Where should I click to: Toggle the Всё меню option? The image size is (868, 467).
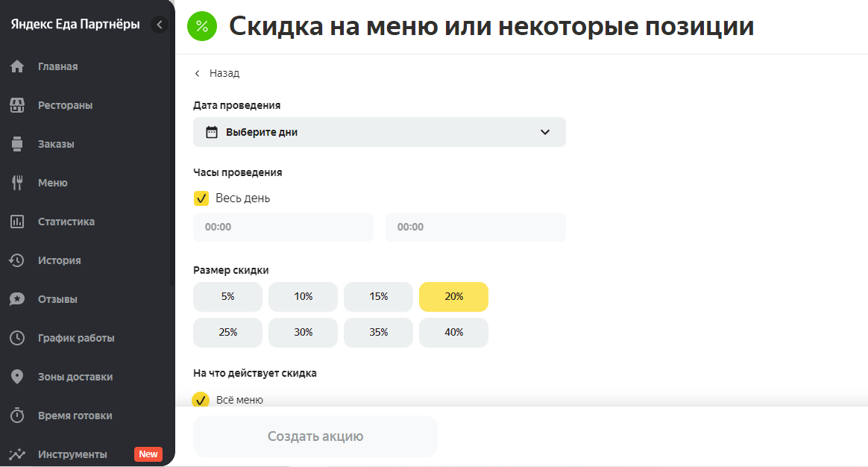[201, 399]
